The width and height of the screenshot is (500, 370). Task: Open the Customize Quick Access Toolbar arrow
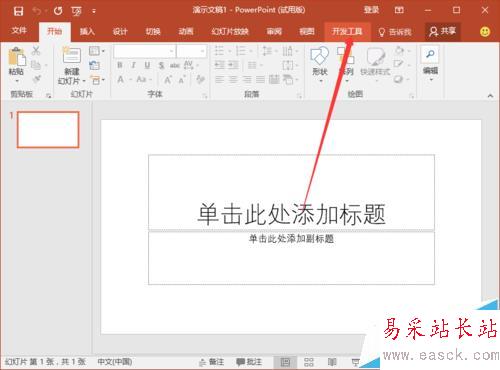tap(94, 12)
